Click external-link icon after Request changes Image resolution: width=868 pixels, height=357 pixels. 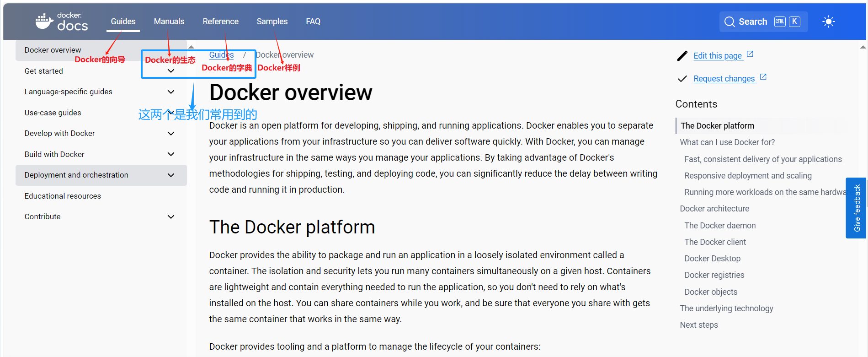coord(763,77)
